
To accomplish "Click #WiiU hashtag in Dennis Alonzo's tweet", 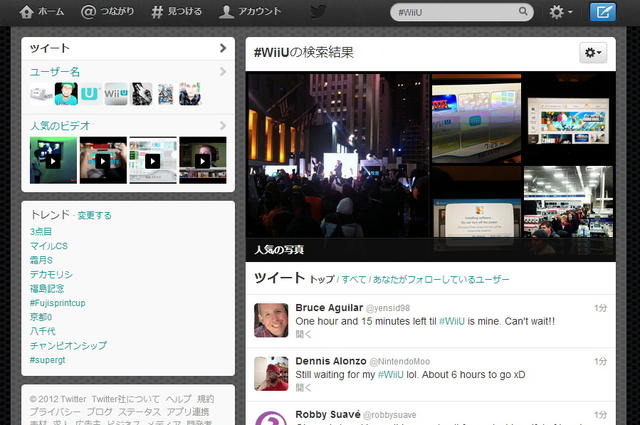I will [x=391, y=375].
